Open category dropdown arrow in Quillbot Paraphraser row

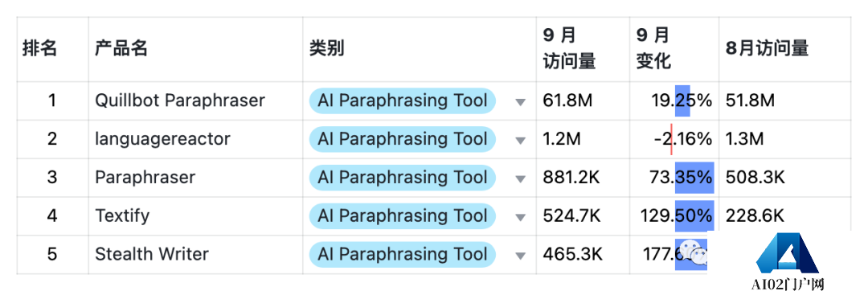point(520,102)
